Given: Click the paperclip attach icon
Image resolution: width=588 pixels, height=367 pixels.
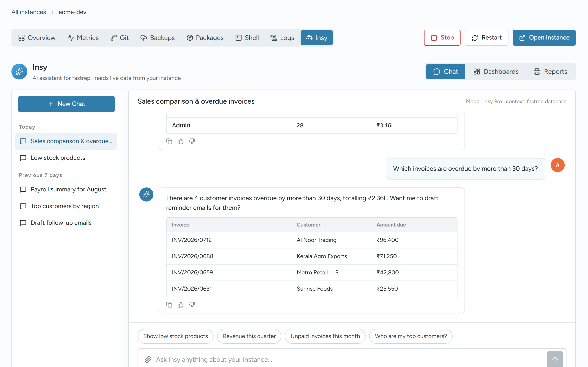Looking at the screenshot, I should click(x=148, y=359).
